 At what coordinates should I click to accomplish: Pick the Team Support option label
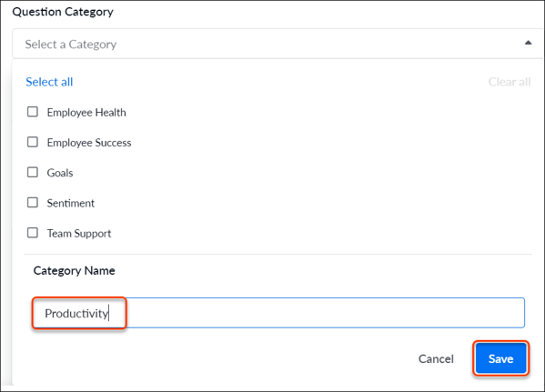pyautogui.click(x=79, y=234)
